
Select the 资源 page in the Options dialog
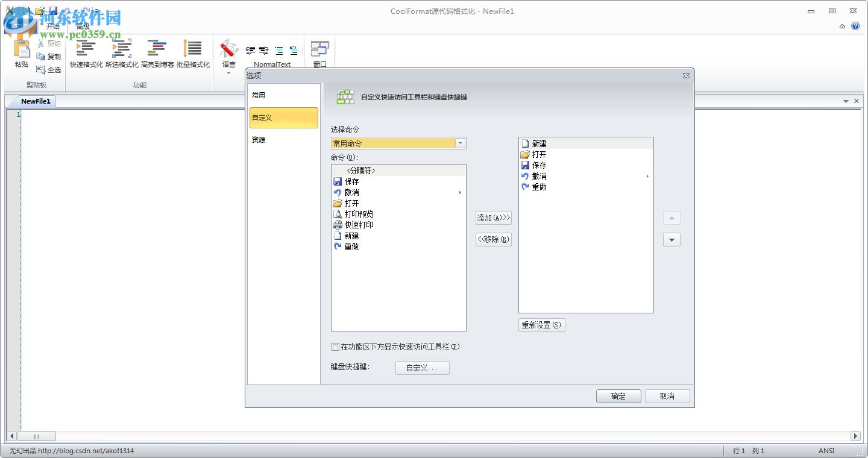259,139
